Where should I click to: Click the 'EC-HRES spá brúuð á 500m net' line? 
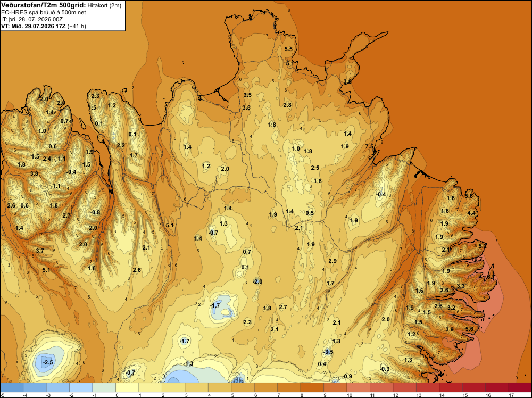pyautogui.click(x=44, y=12)
